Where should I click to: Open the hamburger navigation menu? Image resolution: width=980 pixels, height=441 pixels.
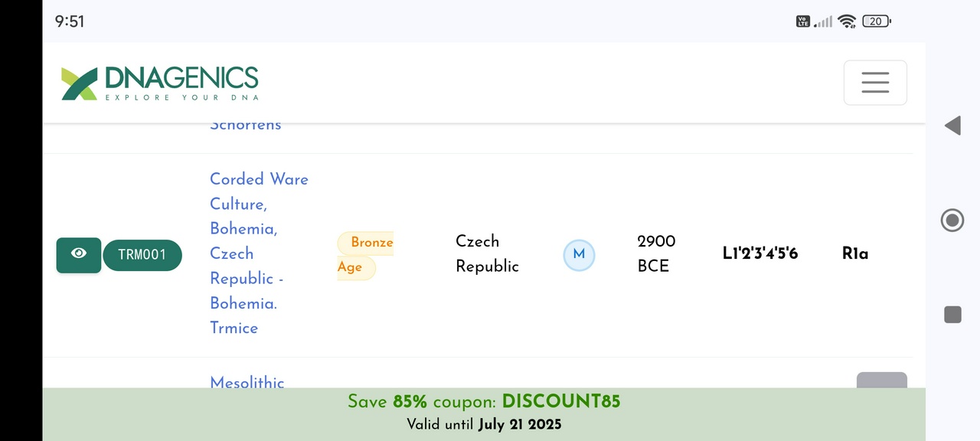pyautogui.click(x=875, y=83)
